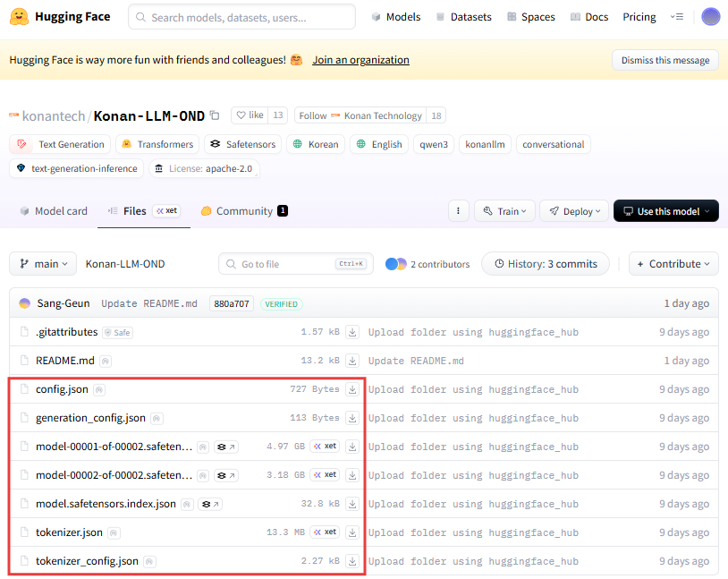Click the conversational tag

tap(553, 144)
